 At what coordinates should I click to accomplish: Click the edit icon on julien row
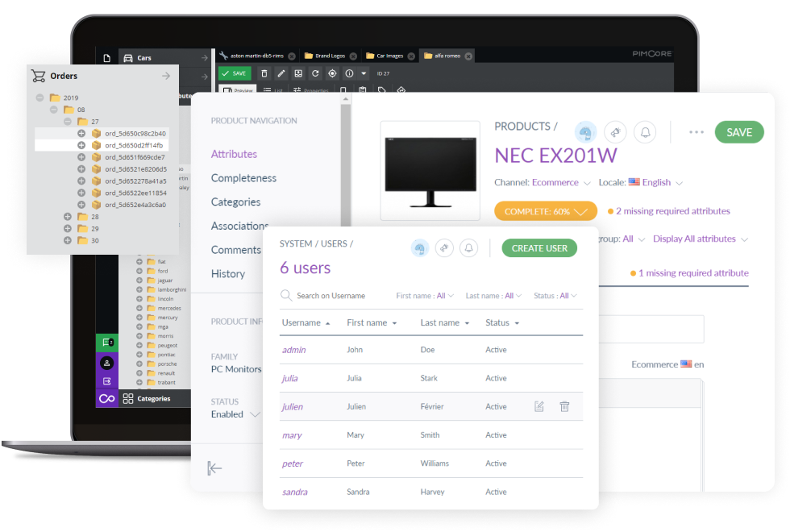pyautogui.click(x=539, y=406)
